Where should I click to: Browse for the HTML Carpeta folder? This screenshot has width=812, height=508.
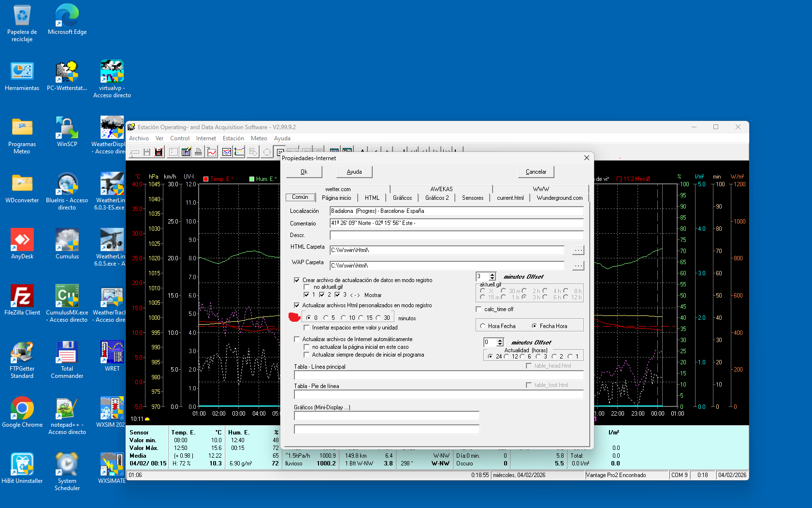[x=578, y=250]
